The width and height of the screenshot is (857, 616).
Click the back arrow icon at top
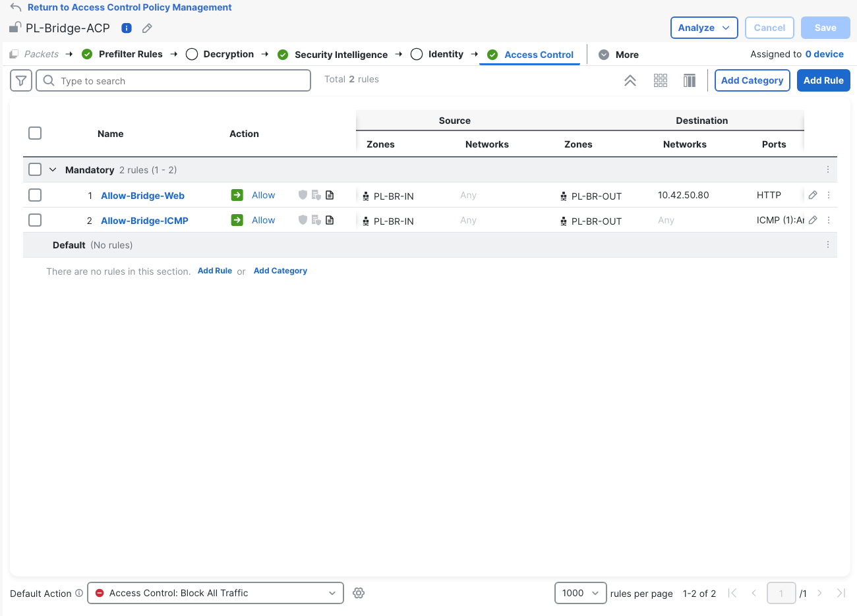(16, 7)
